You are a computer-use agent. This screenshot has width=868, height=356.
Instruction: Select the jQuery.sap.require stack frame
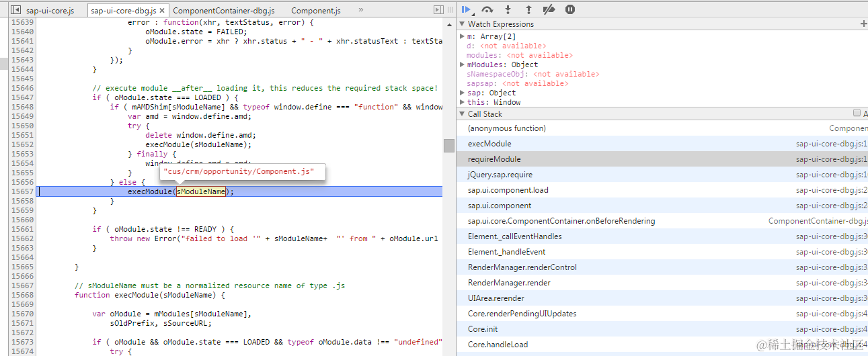click(x=662, y=175)
